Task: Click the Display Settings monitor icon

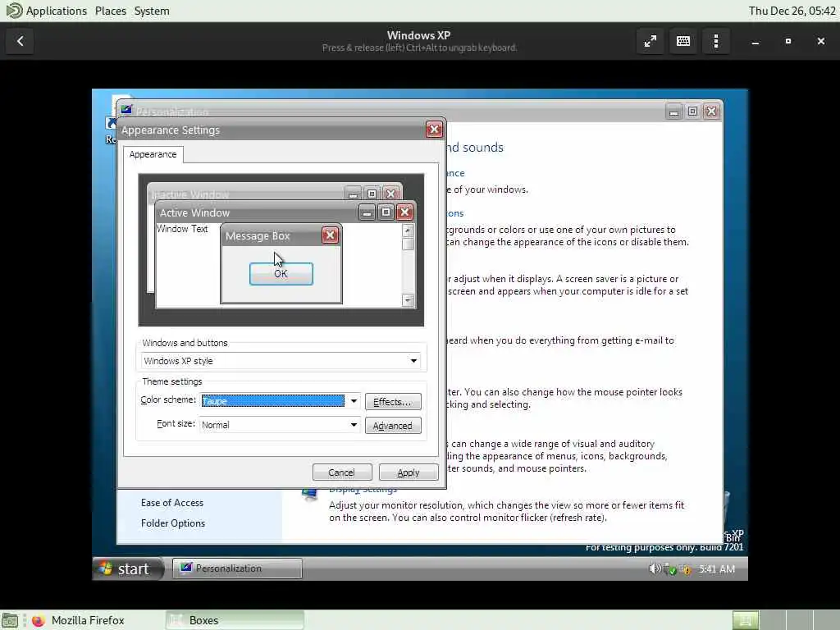Action: click(x=309, y=494)
